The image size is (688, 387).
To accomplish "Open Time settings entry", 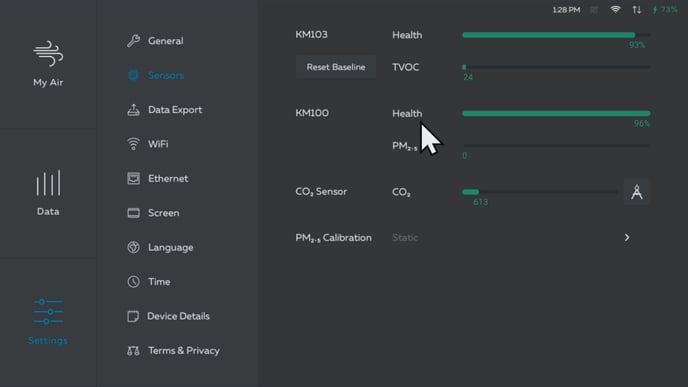I will pos(159,282).
